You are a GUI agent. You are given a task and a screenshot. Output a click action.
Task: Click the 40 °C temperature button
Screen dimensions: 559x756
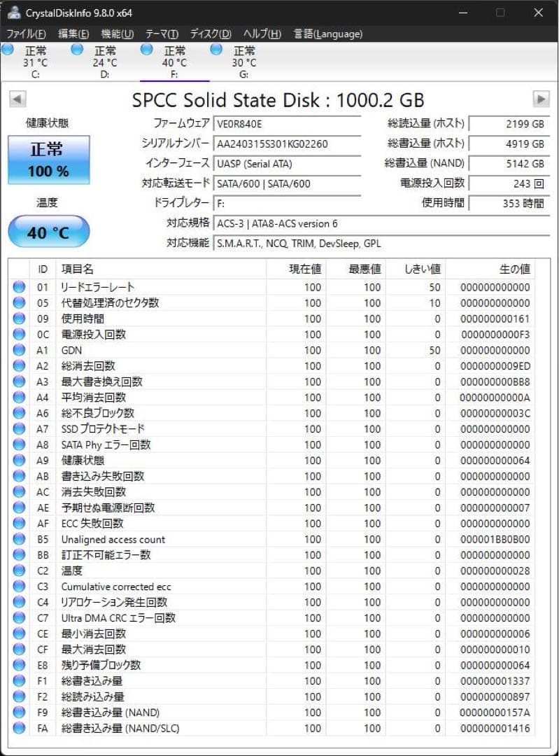[49, 232]
